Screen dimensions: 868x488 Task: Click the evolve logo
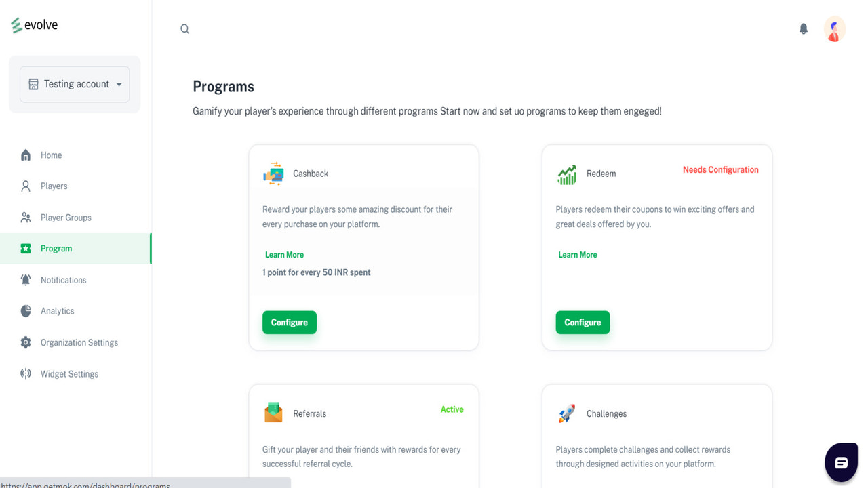33,24
